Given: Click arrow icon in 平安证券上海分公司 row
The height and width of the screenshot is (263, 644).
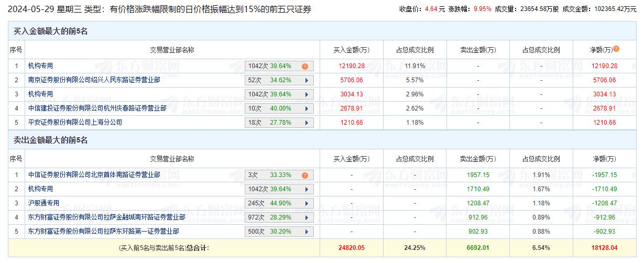Looking at the screenshot, I should (306, 123).
